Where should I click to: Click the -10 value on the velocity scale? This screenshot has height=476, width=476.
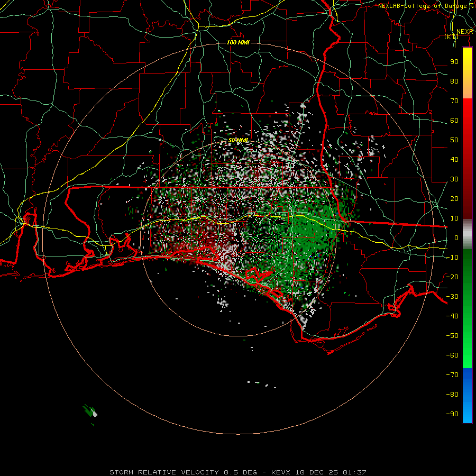pyautogui.click(x=452, y=258)
